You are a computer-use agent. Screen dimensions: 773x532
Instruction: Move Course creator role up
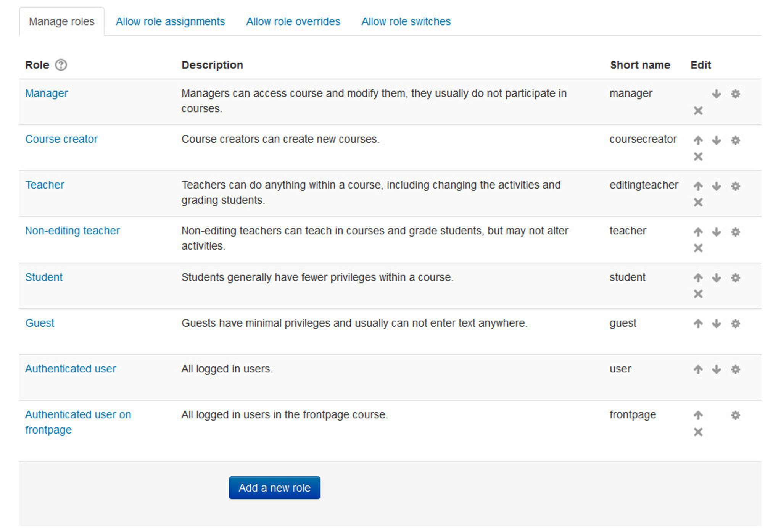pos(698,140)
